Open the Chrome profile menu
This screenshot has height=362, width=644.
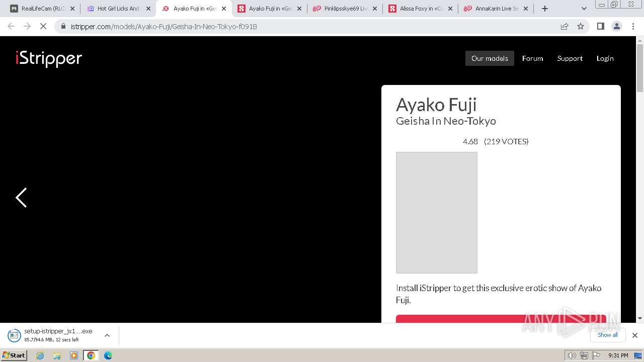click(617, 26)
